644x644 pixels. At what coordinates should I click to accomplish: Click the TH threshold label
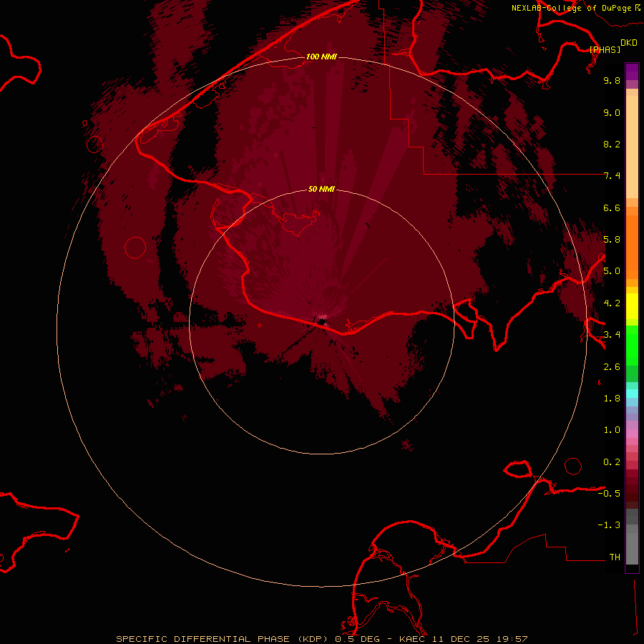coord(615,557)
